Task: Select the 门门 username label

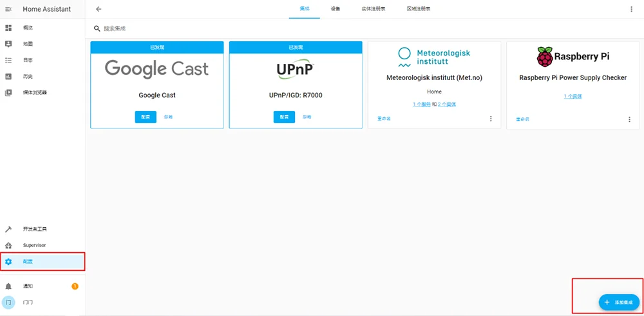Action: [28, 302]
